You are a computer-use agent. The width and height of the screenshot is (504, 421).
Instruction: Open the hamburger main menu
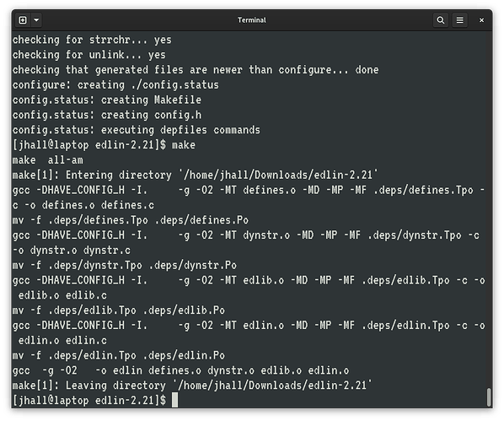pos(460,20)
